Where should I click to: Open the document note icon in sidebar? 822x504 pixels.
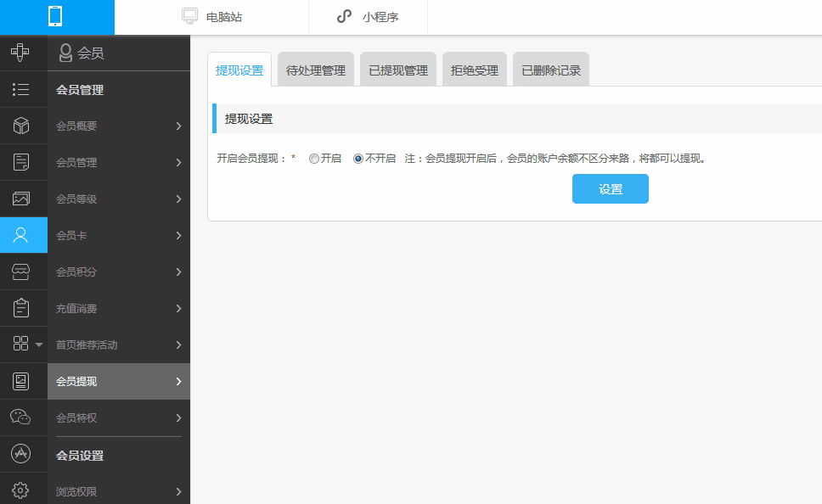21,162
